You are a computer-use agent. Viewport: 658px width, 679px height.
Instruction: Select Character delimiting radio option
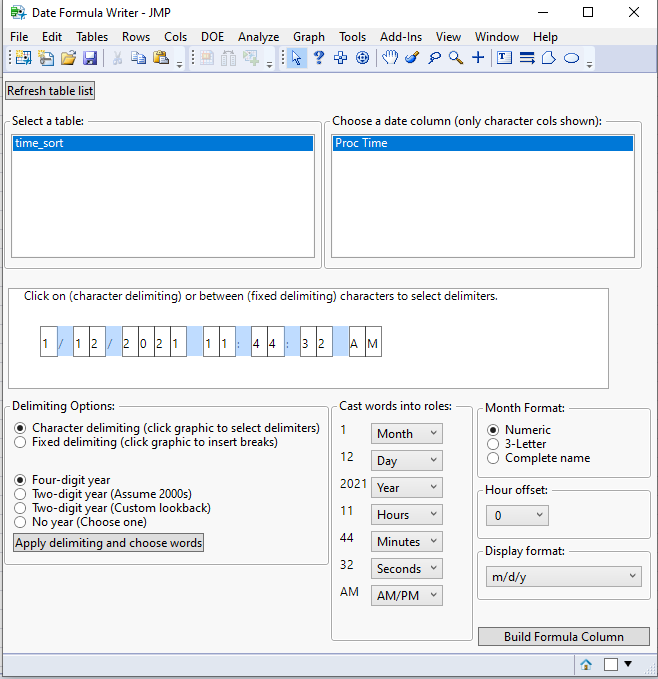[x=20, y=428]
